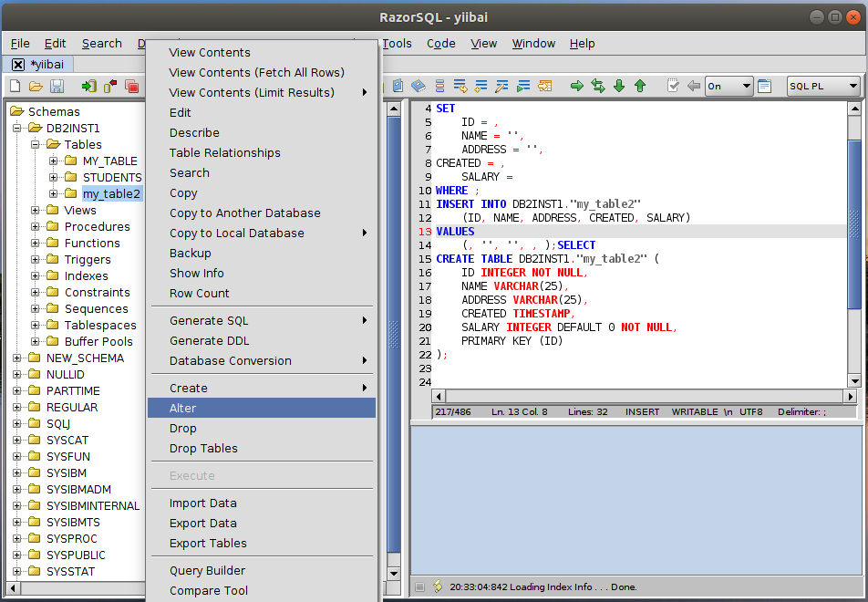Click the editor horizontal scrollbar right arrow
This screenshot has width=868, height=602.
coord(850,397)
